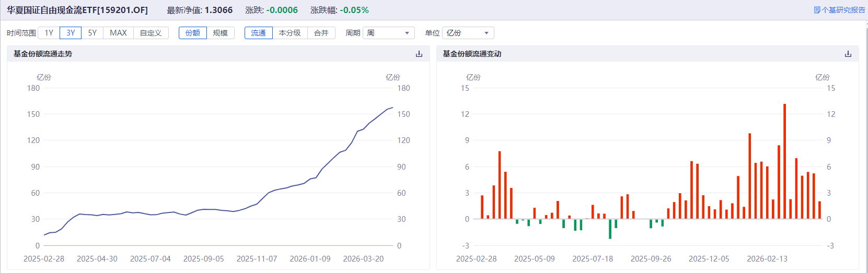Click the 2025-09-05 axis label

tap(204, 259)
